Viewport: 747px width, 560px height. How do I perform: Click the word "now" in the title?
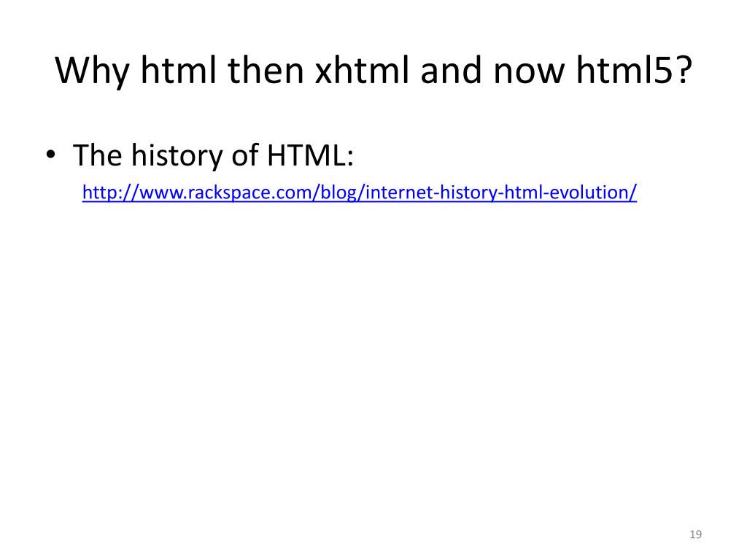click(529, 72)
